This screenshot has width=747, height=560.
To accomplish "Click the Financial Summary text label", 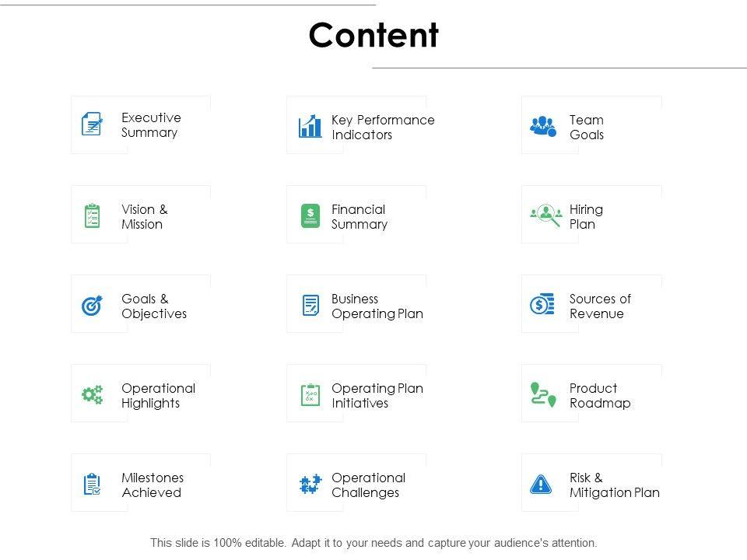I will (x=359, y=217).
